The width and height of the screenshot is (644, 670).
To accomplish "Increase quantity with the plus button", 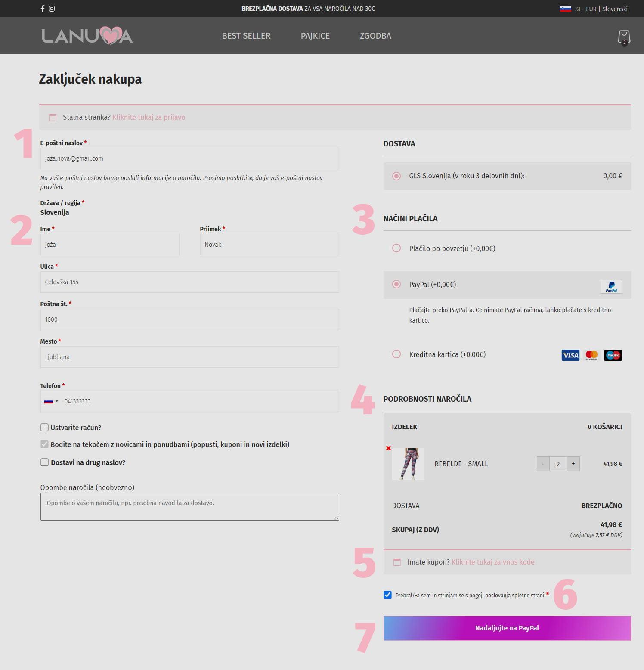I will click(x=573, y=464).
